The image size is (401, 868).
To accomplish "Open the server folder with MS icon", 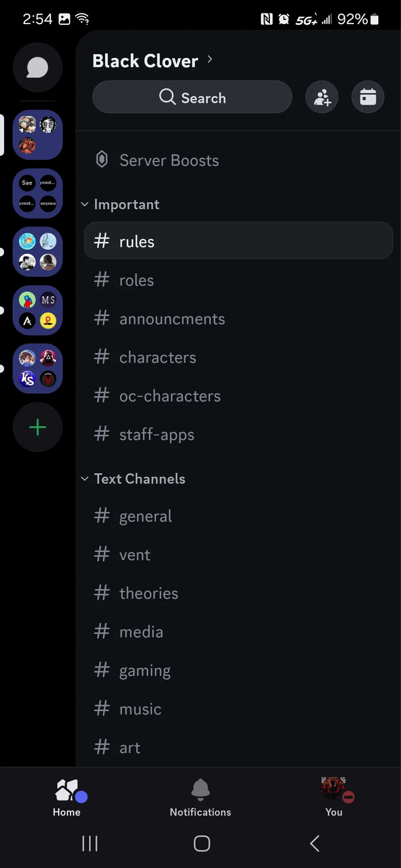I will (37, 310).
